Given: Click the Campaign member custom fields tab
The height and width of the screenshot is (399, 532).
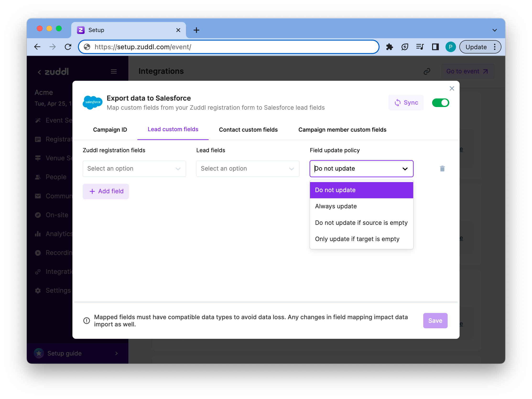Looking at the screenshot, I should 342,129.
